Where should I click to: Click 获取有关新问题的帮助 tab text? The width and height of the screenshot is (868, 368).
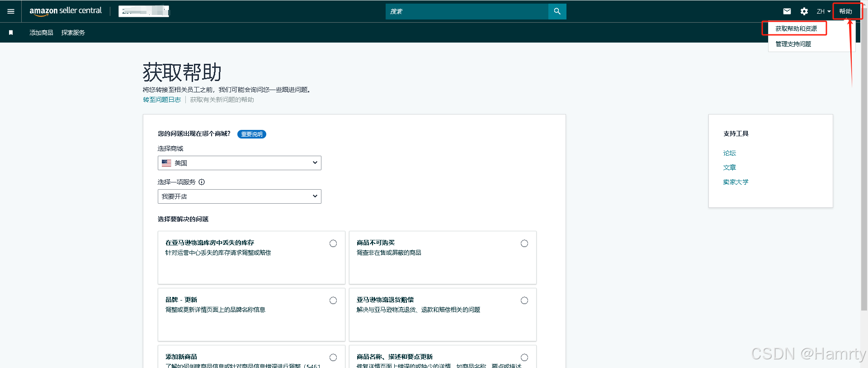tap(222, 100)
